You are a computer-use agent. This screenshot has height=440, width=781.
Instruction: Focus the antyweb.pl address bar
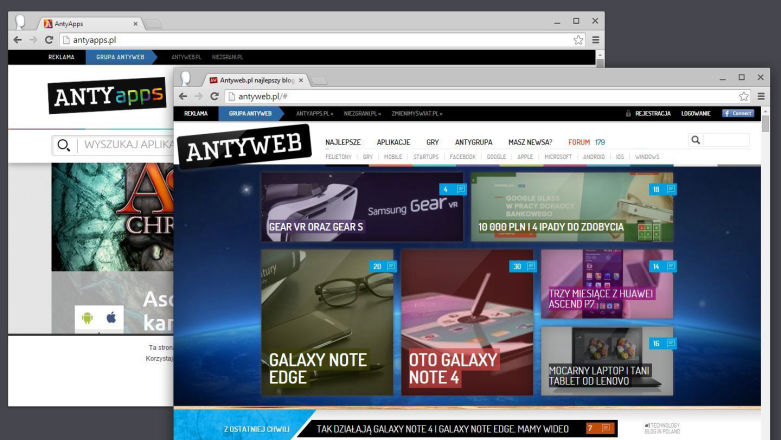coord(487,96)
